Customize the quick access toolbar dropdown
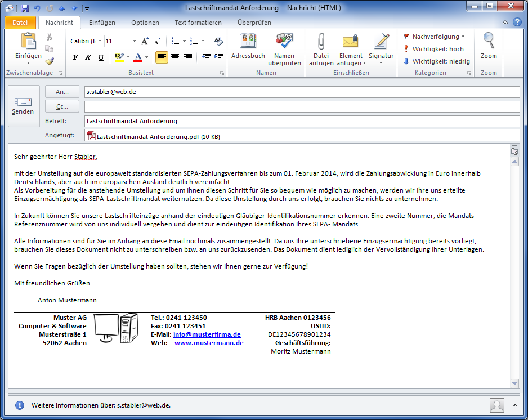The height and width of the screenshot is (420, 528). point(87,8)
